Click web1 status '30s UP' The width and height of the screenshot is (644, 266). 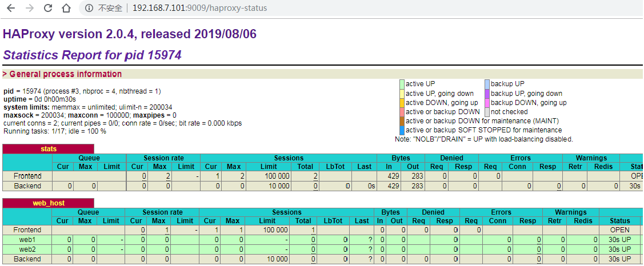tap(620, 239)
